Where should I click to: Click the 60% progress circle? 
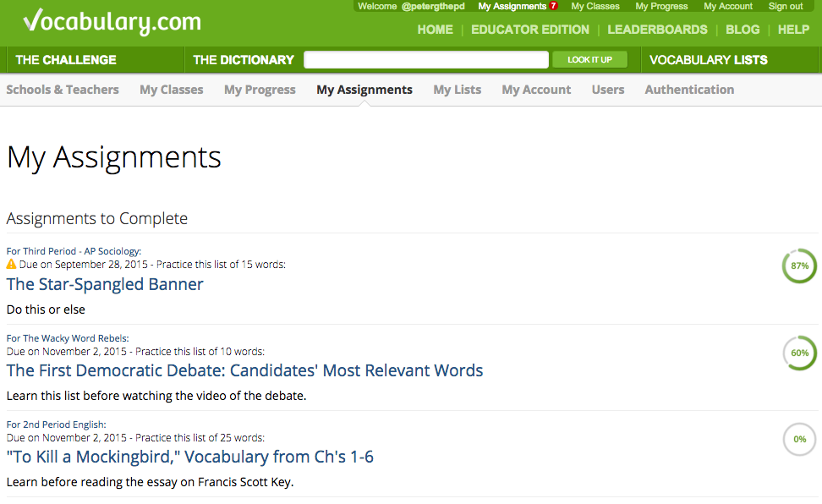coord(799,353)
